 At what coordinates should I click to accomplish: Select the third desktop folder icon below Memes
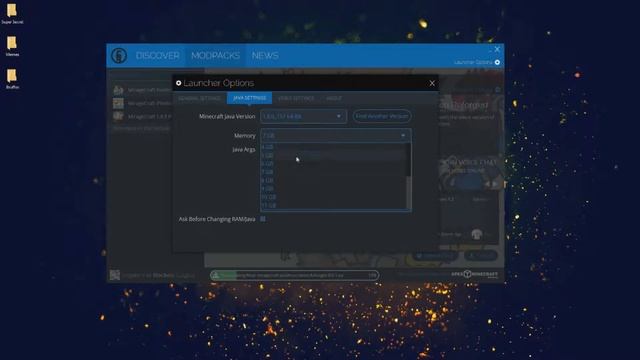pyautogui.click(x=12, y=78)
